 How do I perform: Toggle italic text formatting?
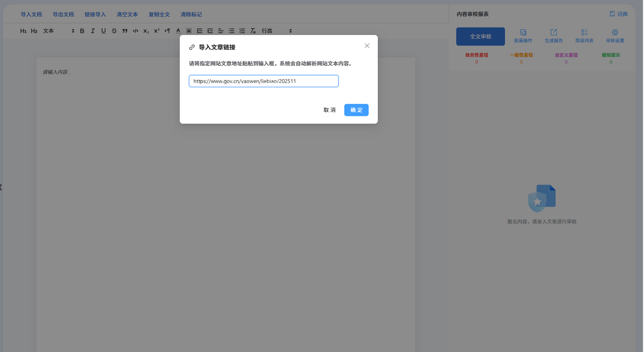[x=93, y=31]
